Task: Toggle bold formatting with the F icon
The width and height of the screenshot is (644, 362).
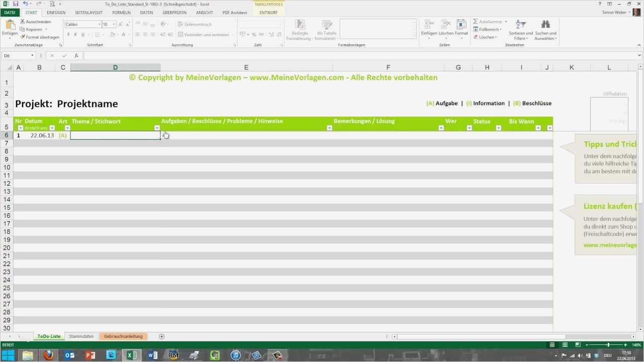Action: [x=68, y=34]
